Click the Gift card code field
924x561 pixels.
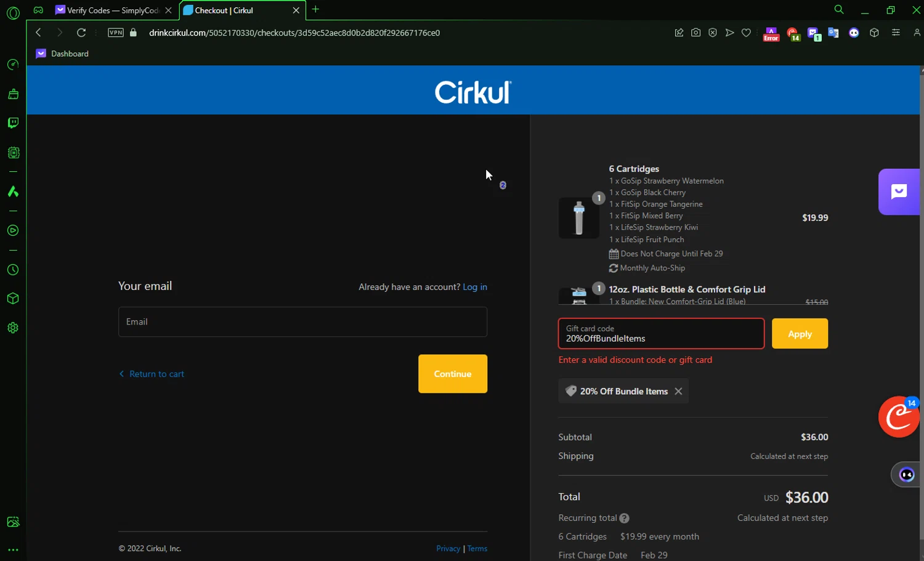click(x=661, y=334)
